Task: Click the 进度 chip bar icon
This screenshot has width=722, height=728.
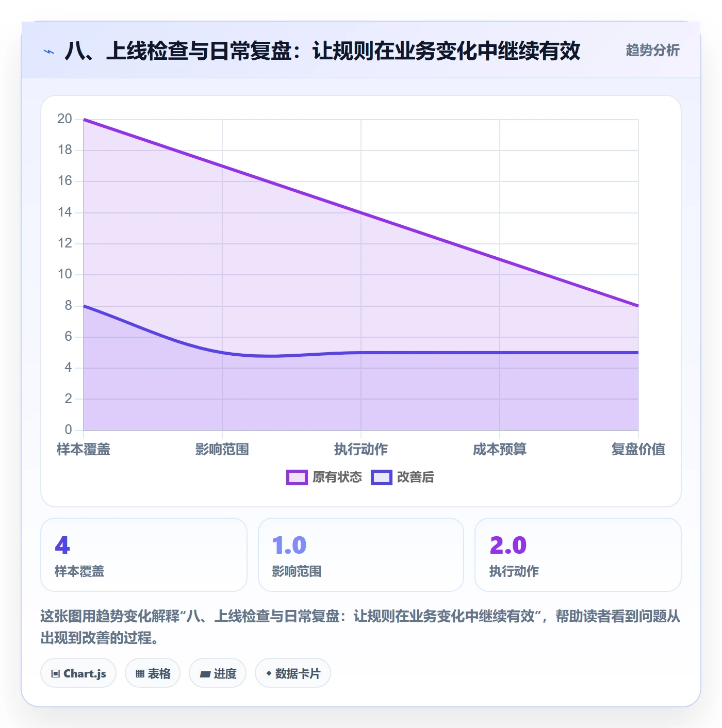Action: (205, 674)
